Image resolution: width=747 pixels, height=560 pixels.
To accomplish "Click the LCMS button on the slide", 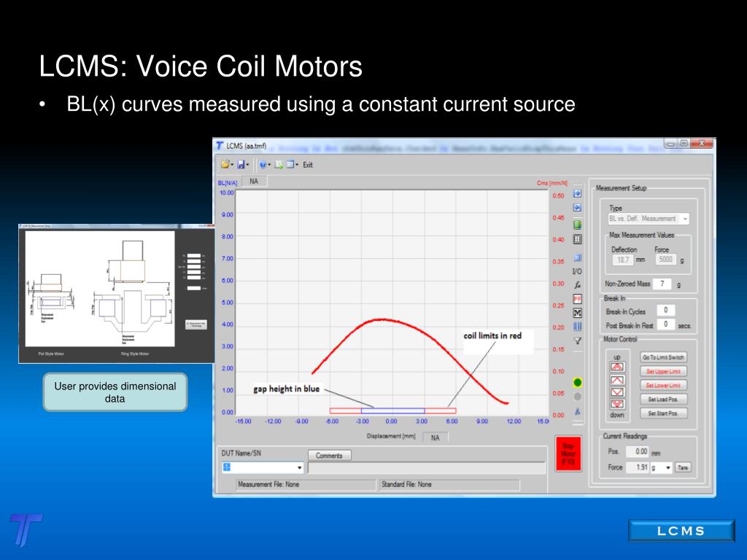I will pyautogui.click(x=681, y=531).
